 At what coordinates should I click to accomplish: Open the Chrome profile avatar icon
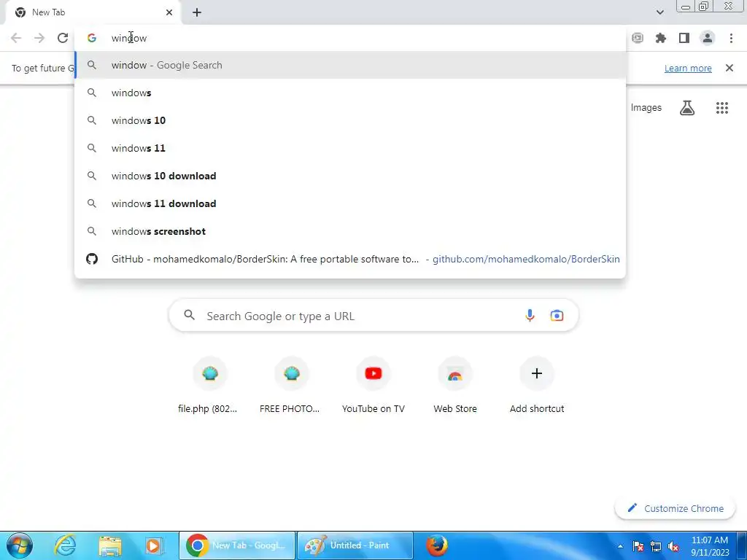708,38
